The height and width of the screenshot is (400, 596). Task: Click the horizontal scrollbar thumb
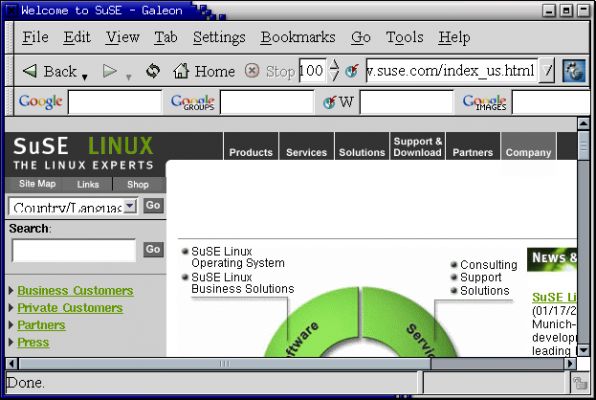click(x=225, y=364)
